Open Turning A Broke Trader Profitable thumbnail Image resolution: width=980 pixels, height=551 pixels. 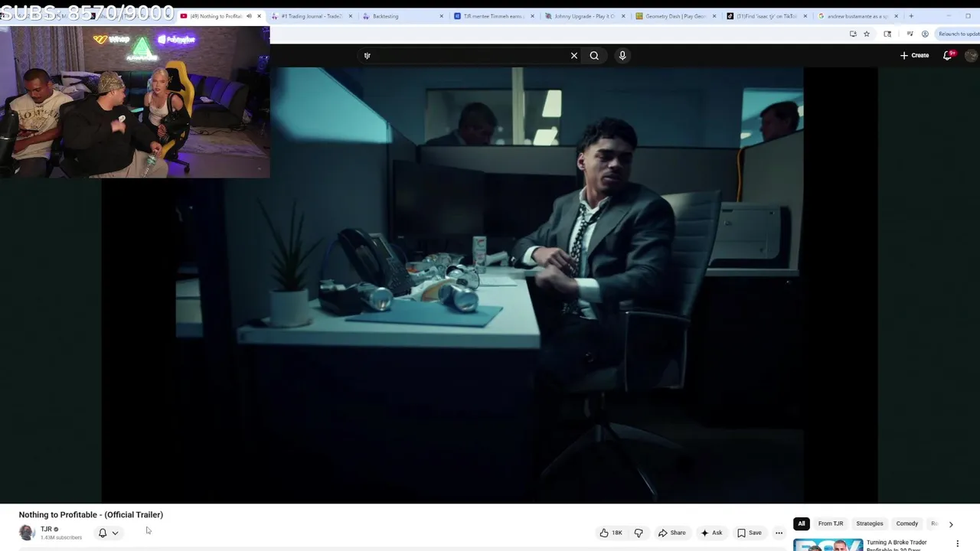(828, 545)
